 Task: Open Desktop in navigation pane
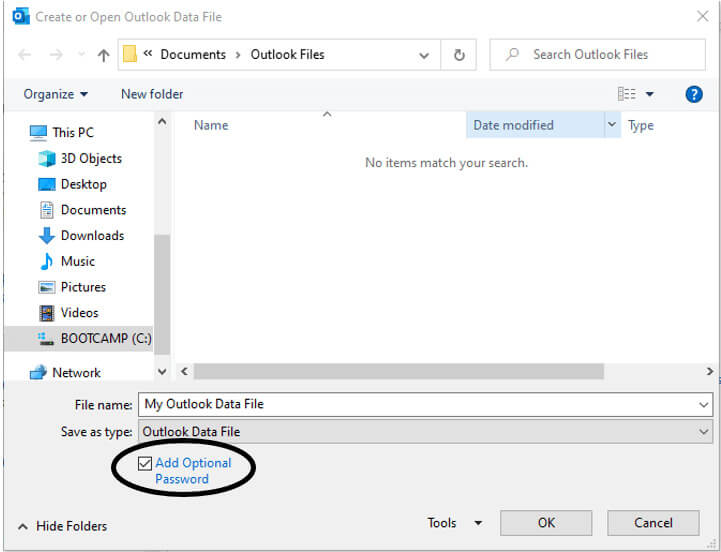click(84, 184)
